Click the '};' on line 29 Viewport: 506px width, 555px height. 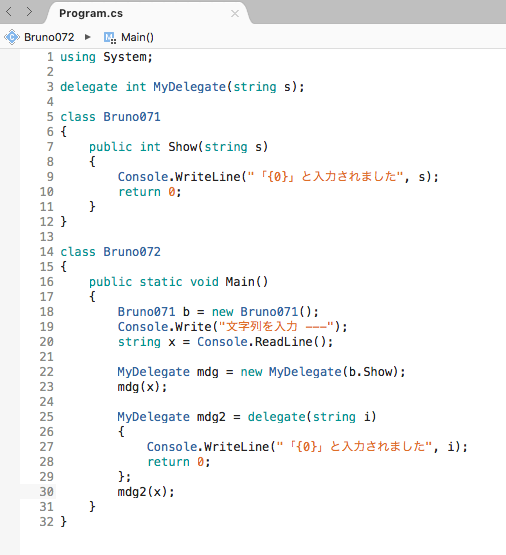[x=124, y=477]
